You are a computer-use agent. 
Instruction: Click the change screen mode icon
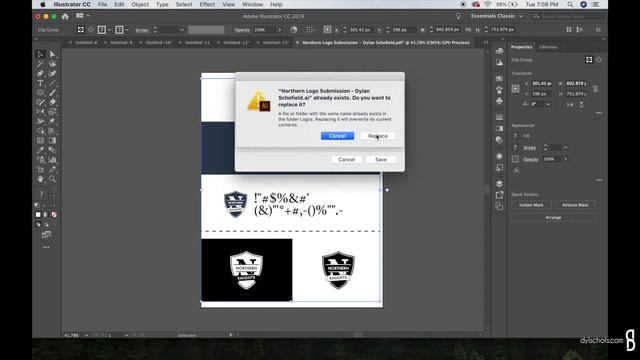[47, 234]
